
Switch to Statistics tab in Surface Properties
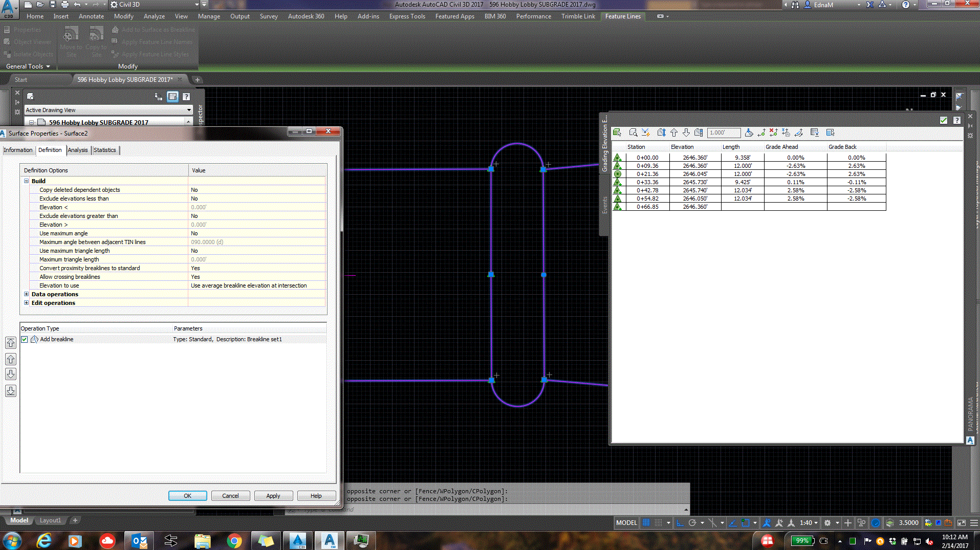point(104,150)
